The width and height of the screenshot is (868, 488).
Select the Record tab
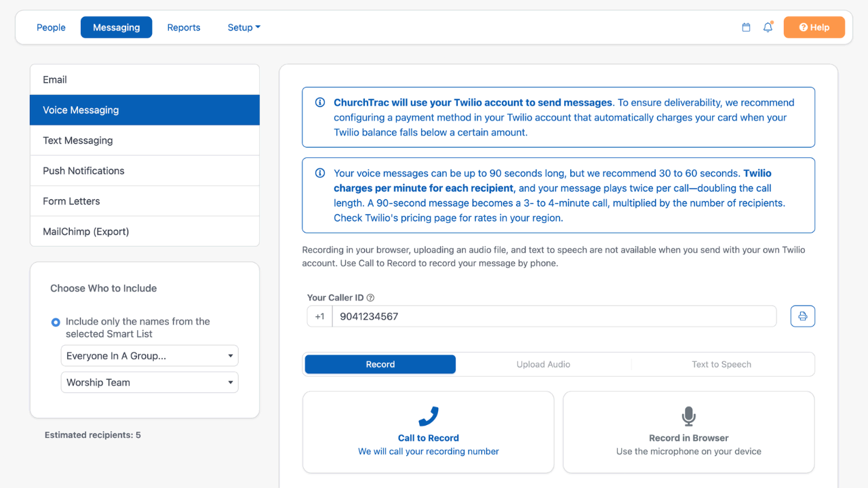[380, 365]
